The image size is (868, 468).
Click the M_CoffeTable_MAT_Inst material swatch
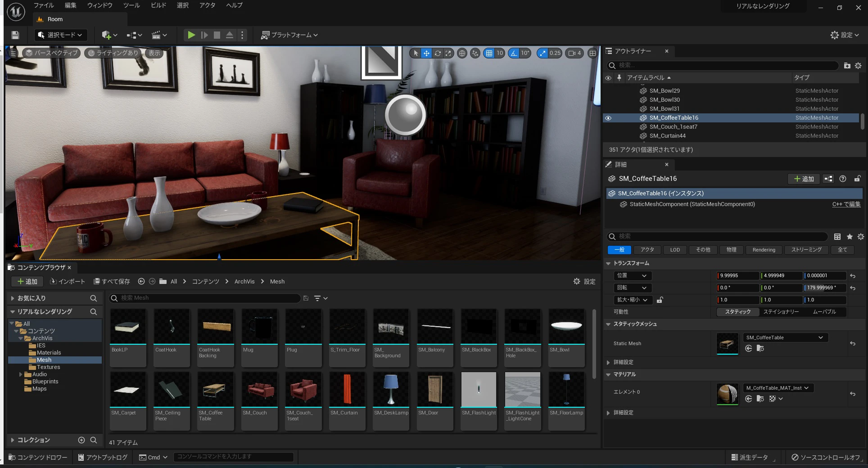tap(727, 394)
